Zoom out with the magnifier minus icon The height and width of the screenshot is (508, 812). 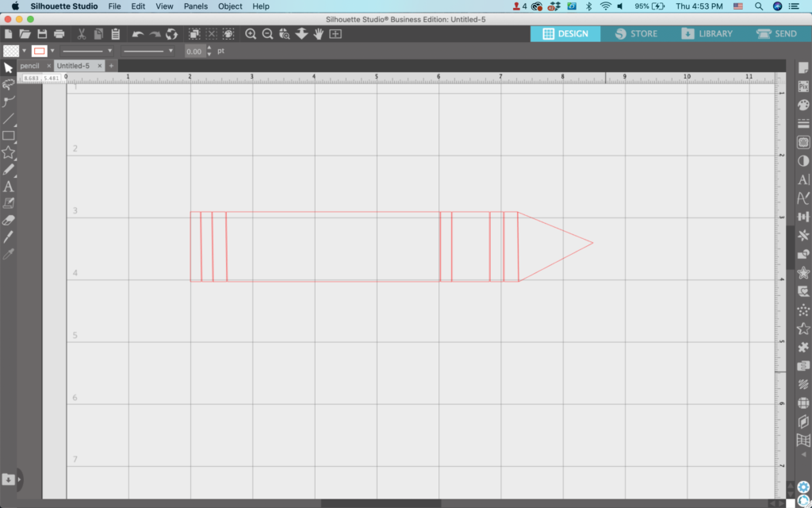[x=267, y=34]
